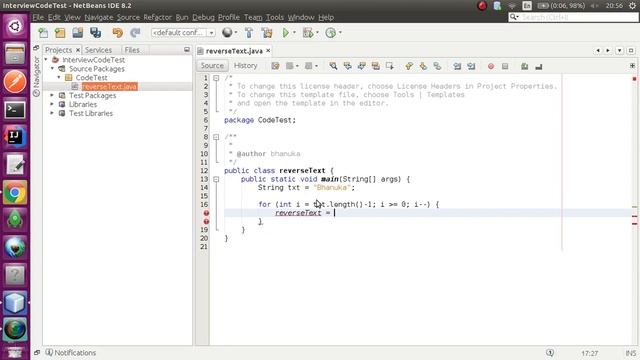This screenshot has height=360, width=640.
Task: Collapse the license comment fold at line 1
Action: 216,78
